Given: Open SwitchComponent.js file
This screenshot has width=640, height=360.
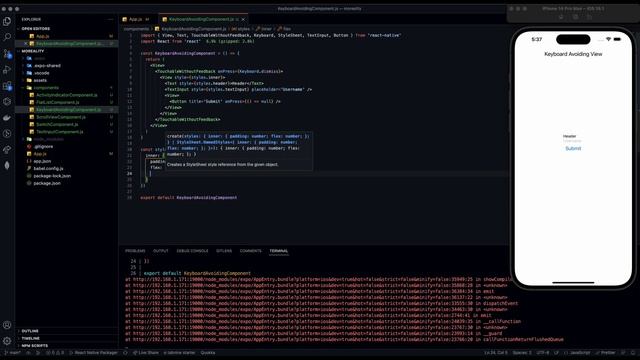Looking at the screenshot, I should tap(57, 124).
